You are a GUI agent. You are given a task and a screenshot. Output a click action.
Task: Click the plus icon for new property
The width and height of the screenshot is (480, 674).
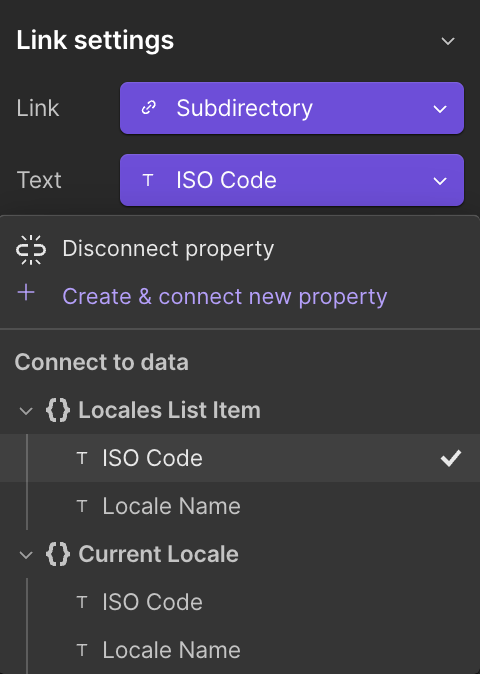[26, 293]
